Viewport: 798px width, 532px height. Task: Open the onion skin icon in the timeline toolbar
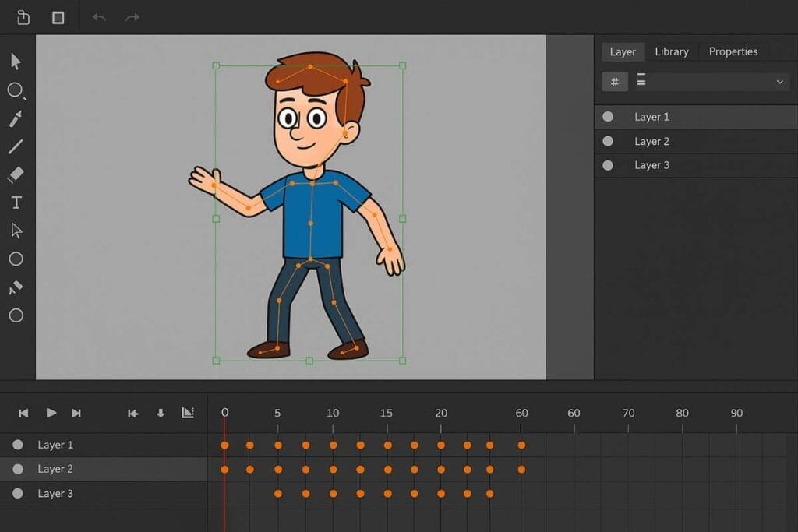pos(188,413)
